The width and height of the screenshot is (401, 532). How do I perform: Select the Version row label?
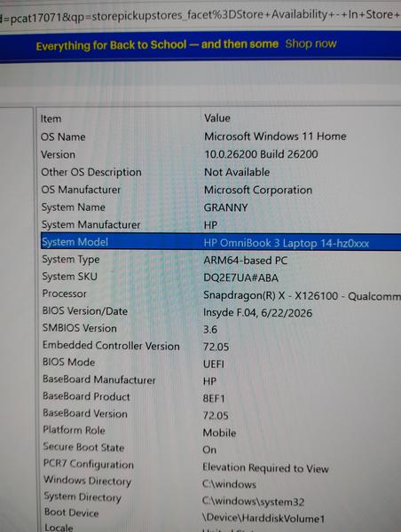(x=58, y=154)
